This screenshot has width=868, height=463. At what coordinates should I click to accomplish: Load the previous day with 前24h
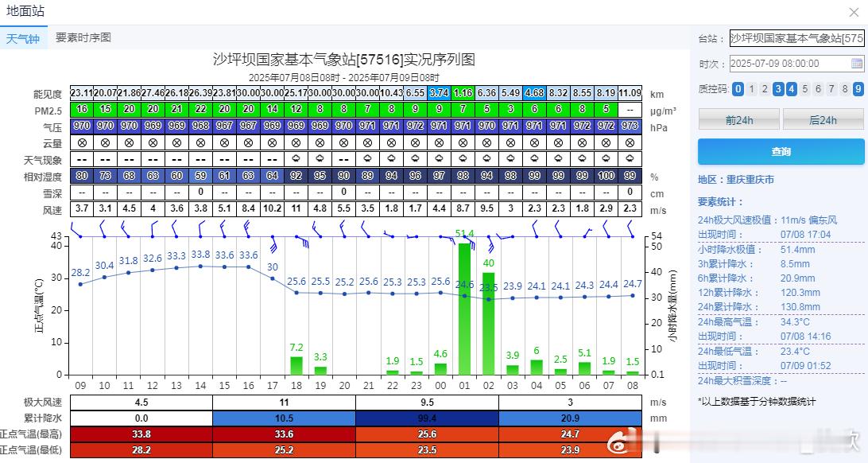(x=739, y=119)
